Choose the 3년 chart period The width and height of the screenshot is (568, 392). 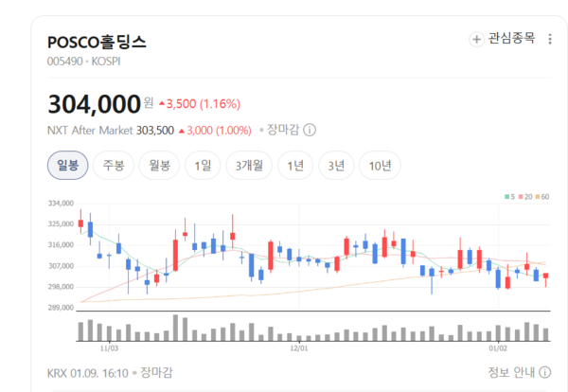(x=336, y=166)
